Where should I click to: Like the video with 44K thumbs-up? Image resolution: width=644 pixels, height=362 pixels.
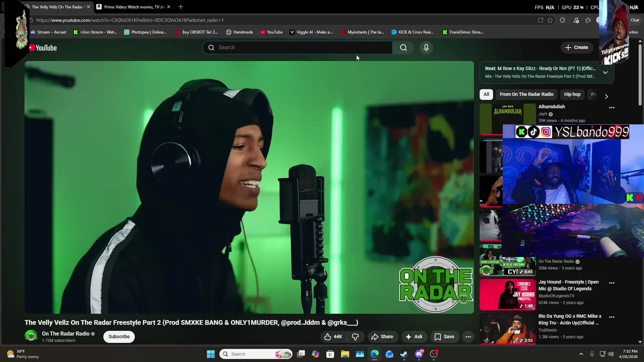333,336
